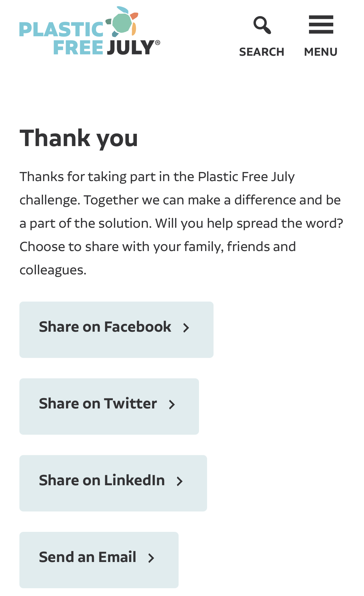The width and height of the screenshot is (364, 596).
Task: Open search via the magnifying glass icon
Action: (x=262, y=25)
